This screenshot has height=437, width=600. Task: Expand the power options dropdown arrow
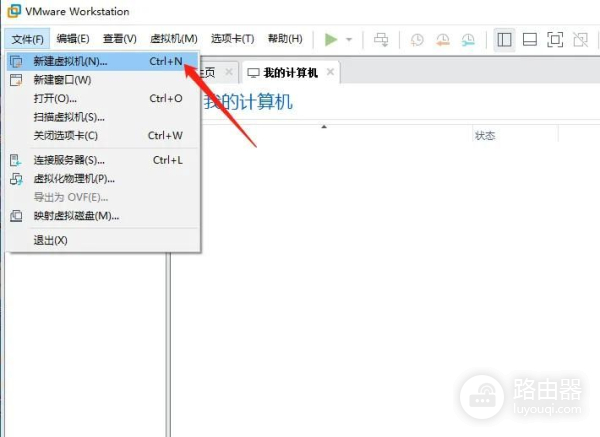pos(349,39)
